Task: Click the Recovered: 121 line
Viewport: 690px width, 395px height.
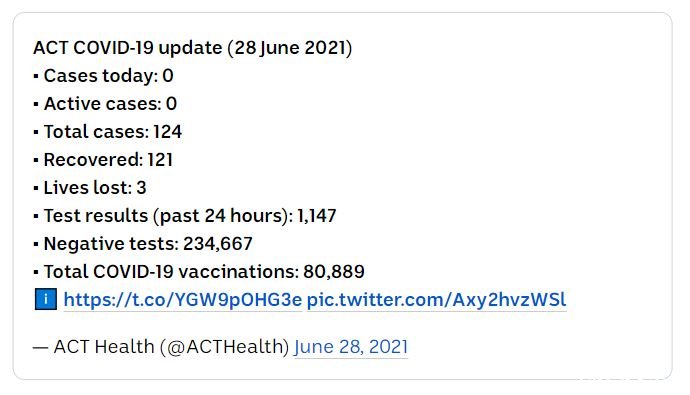Action: click(103, 160)
